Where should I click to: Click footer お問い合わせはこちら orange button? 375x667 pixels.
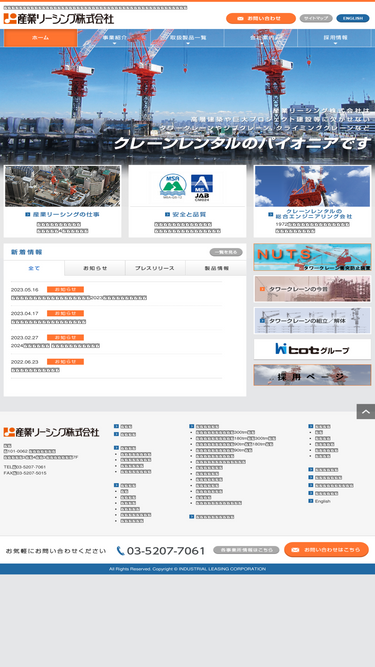click(326, 550)
